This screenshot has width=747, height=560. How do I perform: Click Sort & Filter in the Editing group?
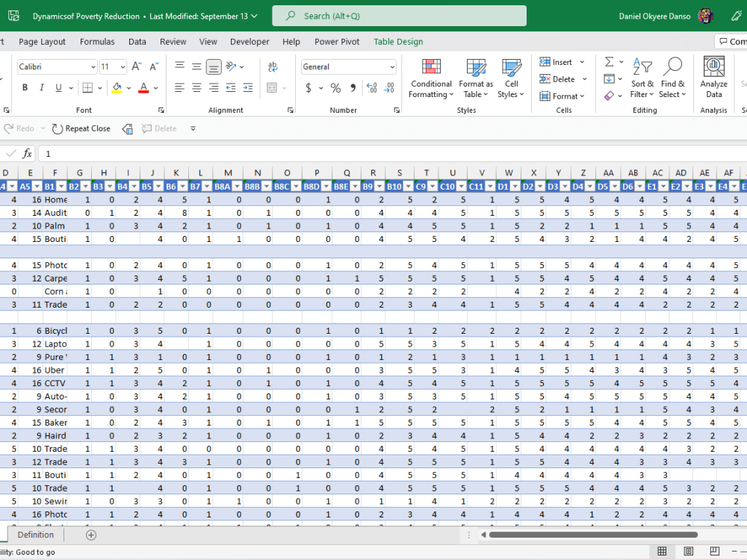[x=642, y=78]
